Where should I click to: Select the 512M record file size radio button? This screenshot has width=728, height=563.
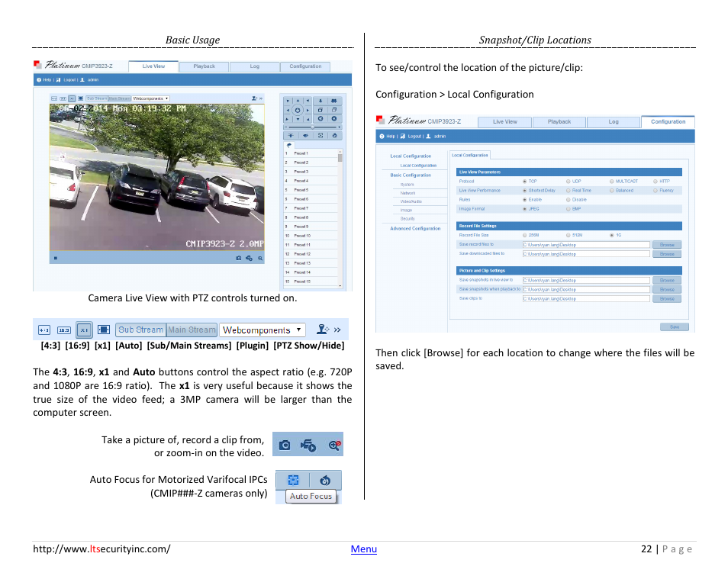pyautogui.click(x=569, y=235)
